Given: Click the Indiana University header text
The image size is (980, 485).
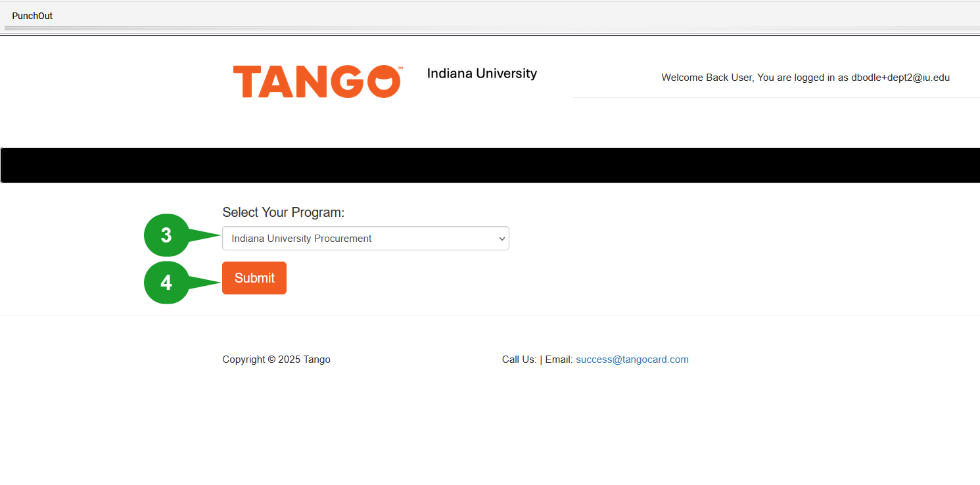Looking at the screenshot, I should click(482, 73).
